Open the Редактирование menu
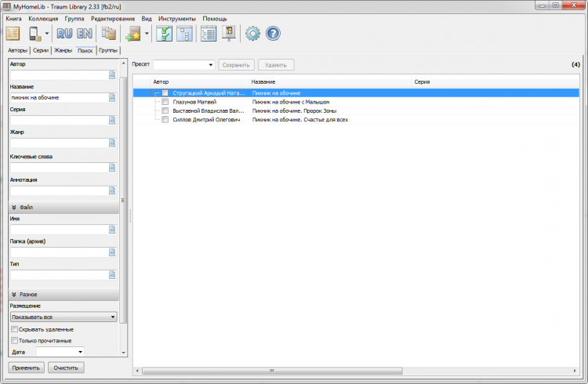The width and height of the screenshot is (588, 384). 113,18
